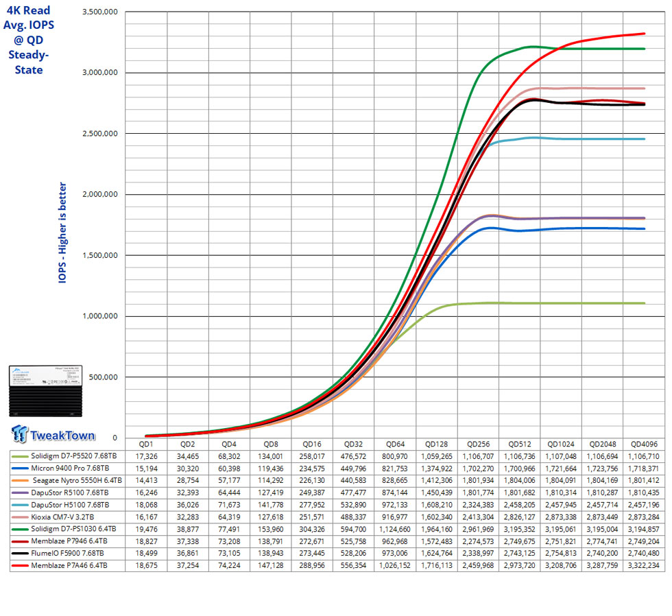Click the QD256 column header
The image size is (672, 616).
coord(479,444)
